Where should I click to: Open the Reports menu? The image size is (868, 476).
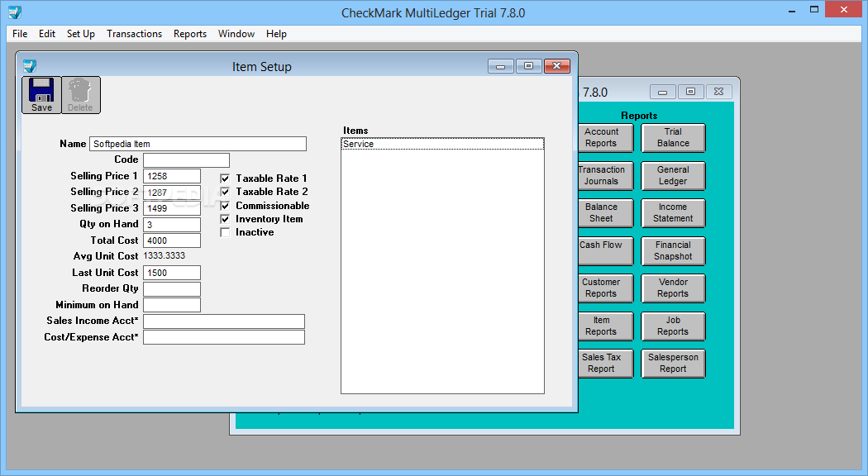pos(190,34)
